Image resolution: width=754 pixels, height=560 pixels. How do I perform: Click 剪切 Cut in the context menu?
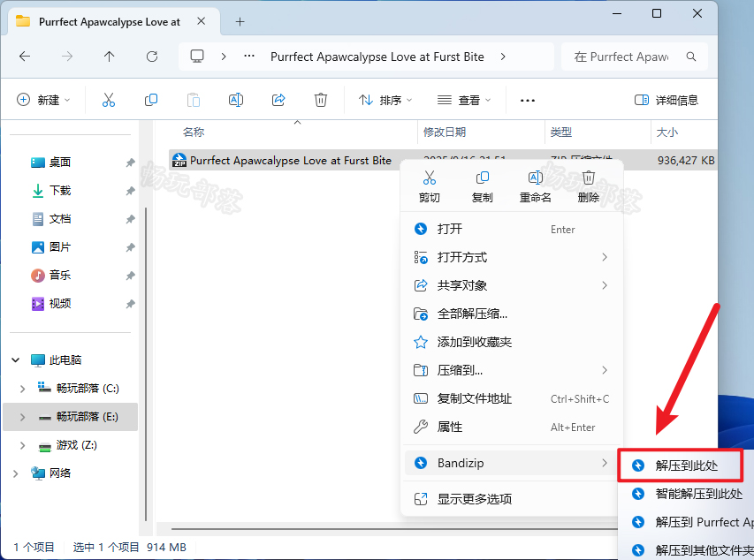coord(430,187)
